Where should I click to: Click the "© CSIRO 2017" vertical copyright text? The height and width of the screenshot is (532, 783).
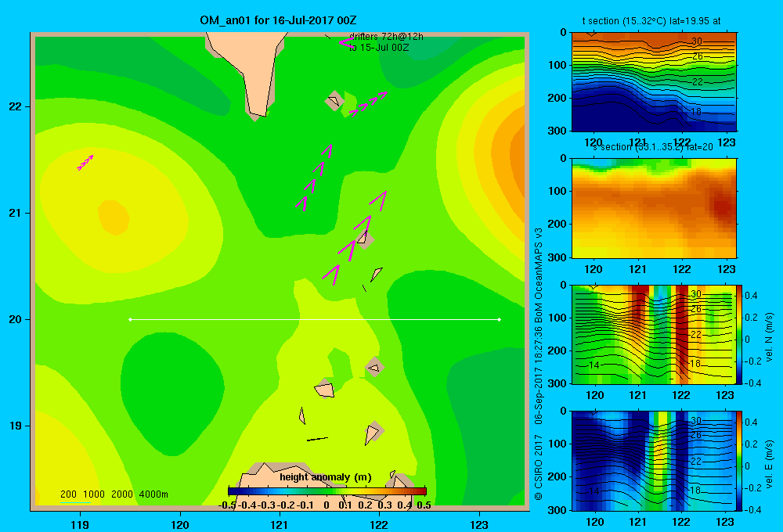click(x=539, y=467)
